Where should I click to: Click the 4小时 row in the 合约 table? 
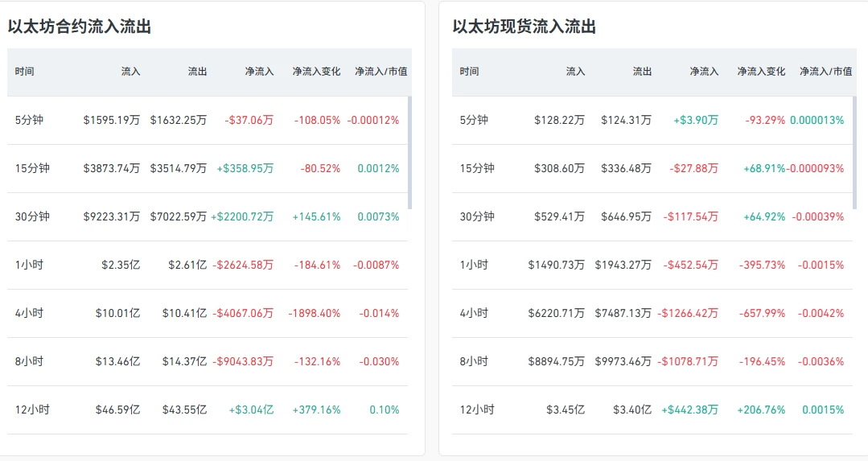pyautogui.click(x=208, y=313)
